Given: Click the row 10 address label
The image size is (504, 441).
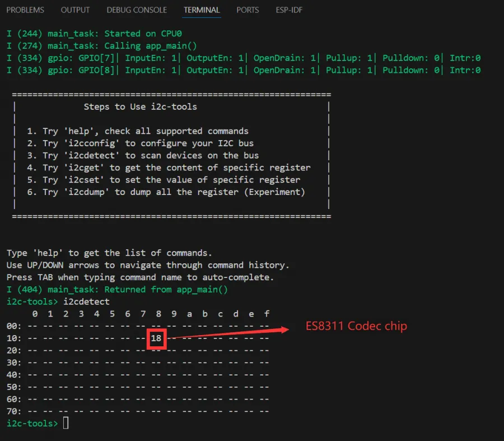Looking at the screenshot, I should (x=12, y=338).
